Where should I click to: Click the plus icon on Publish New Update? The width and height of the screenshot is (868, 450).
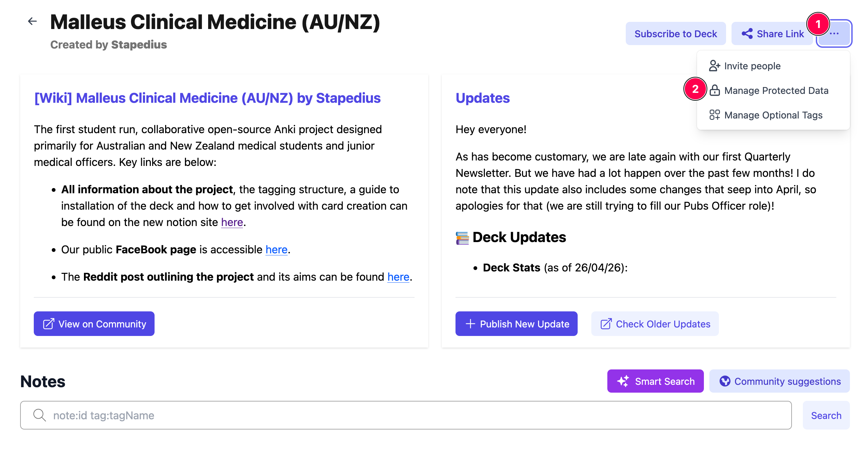point(470,324)
